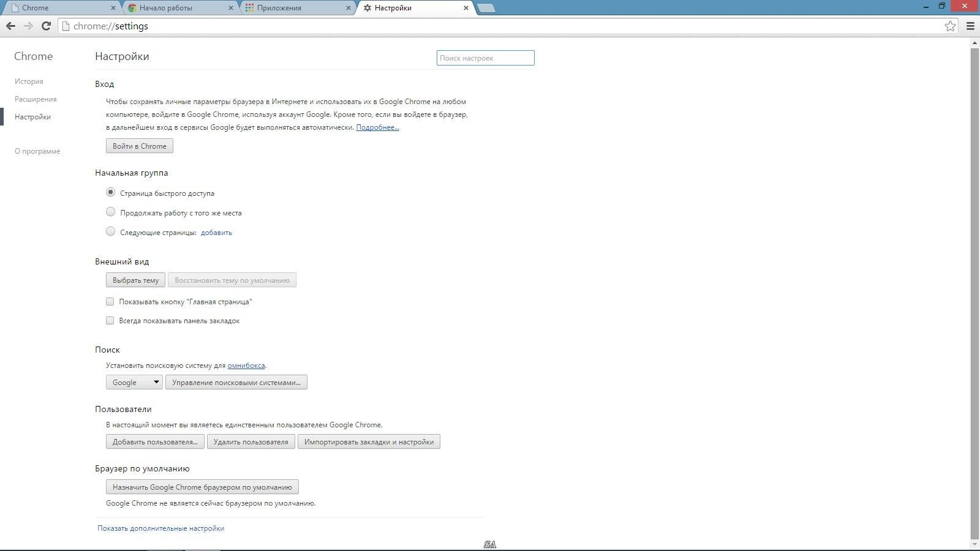The height and width of the screenshot is (551, 980).
Task: Click Импортировать закладки и настройки button
Action: click(x=369, y=441)
